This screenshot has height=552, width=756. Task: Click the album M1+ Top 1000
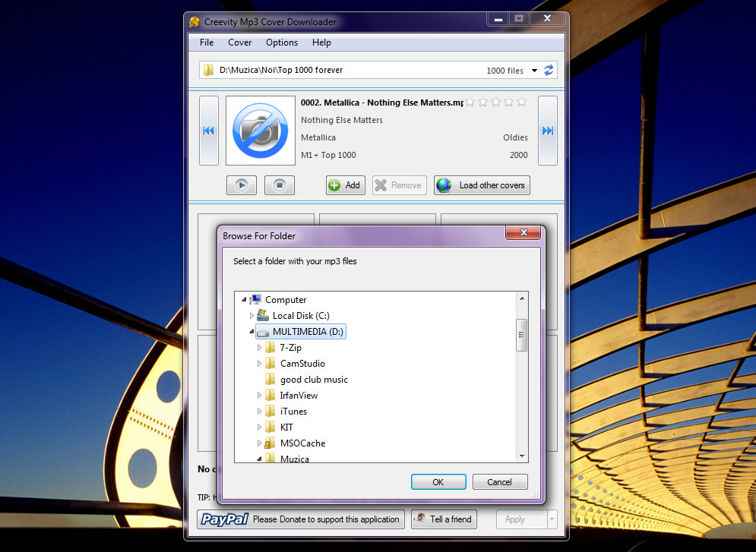pyautogui.click(x=328, y=155)
